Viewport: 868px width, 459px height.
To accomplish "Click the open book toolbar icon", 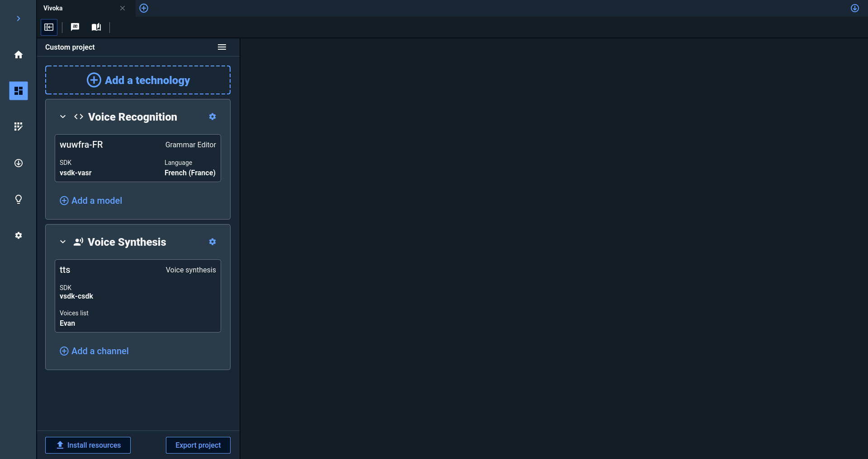I will point(96,27).
